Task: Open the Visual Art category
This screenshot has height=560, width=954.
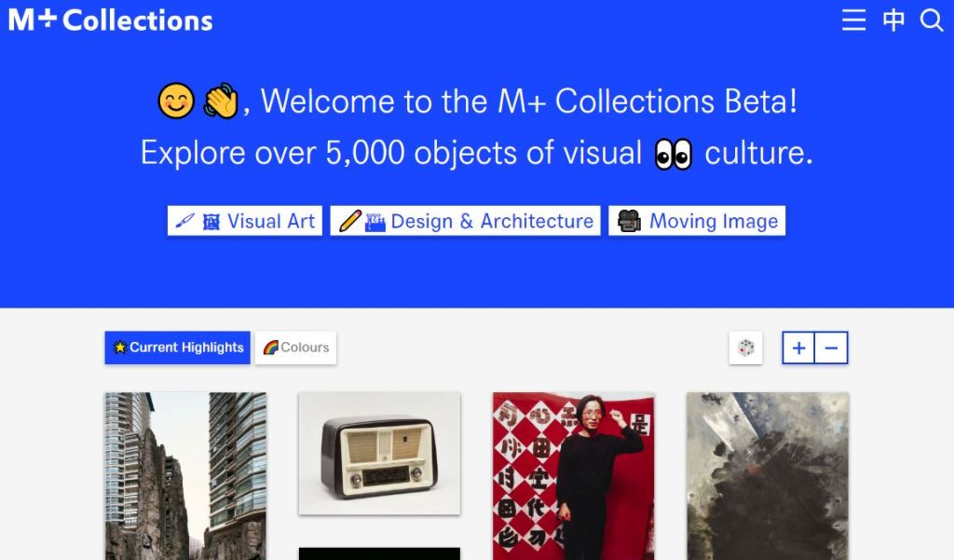Action: [245, 220]
